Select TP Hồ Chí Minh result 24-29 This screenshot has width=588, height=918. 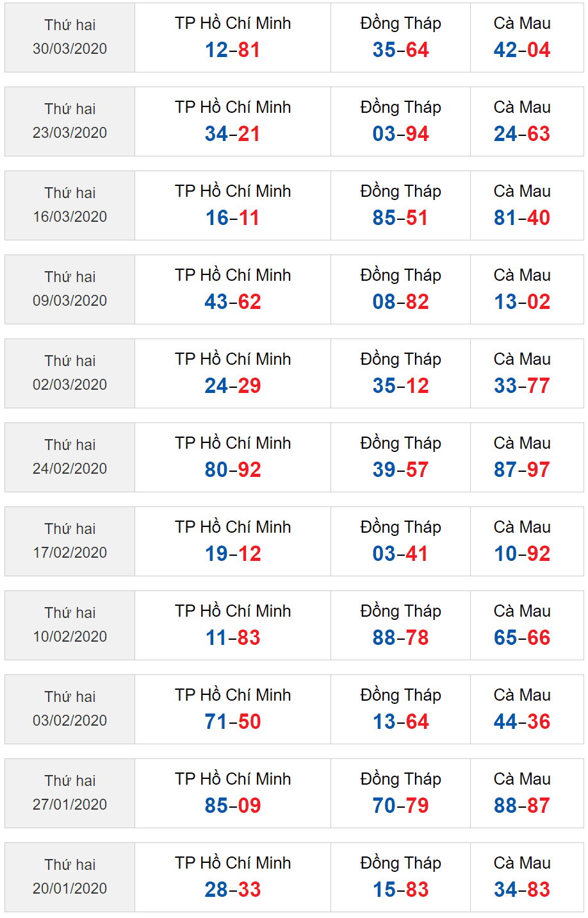(233, 386)
